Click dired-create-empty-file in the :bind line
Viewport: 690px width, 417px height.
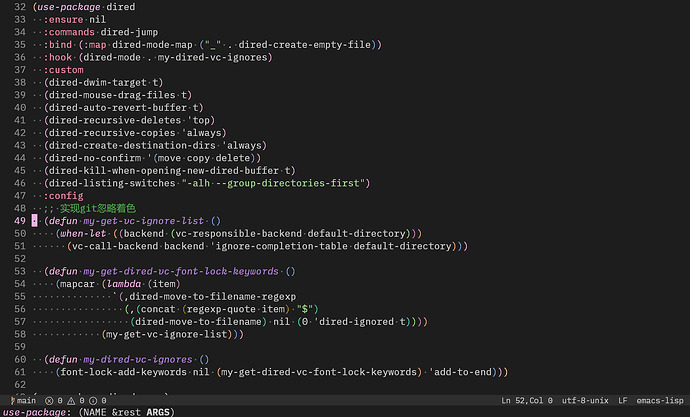(x=305, y=45)
